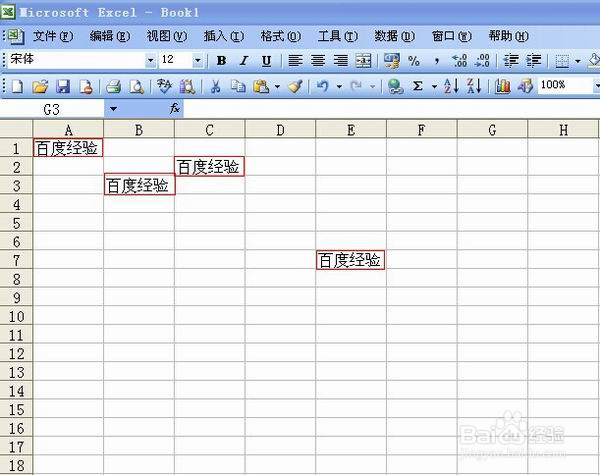This screenshot has width=600, height=475.
Task: Click the Borders icon
Action: (562, 61)
